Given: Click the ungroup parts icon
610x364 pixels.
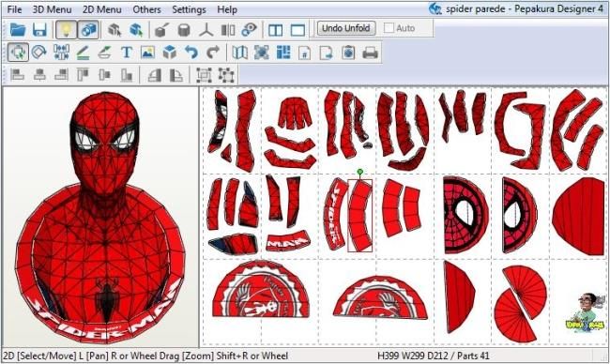Looking at the screenshot, I should pos(226,75).
